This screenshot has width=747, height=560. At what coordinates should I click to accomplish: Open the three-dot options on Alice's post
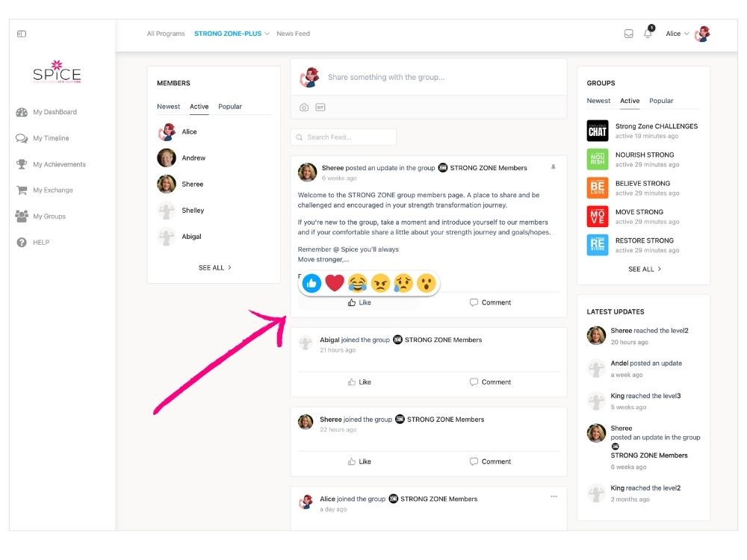pos(554,497)
